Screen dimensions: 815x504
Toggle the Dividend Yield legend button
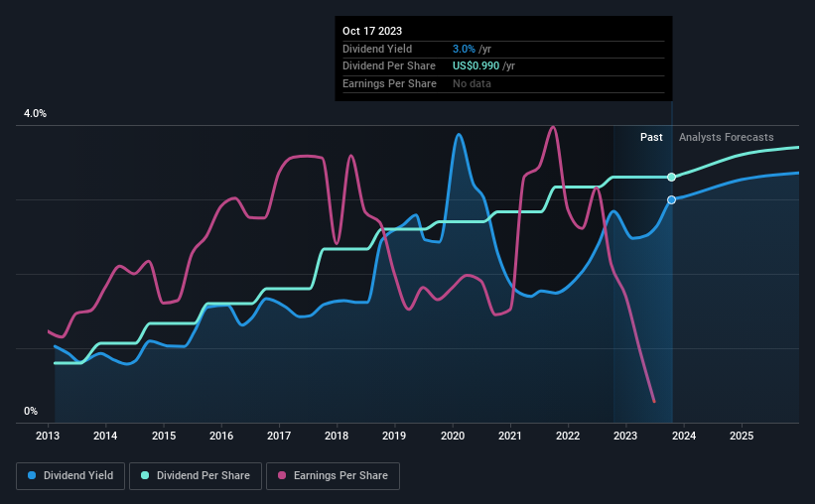click(70, 476)
